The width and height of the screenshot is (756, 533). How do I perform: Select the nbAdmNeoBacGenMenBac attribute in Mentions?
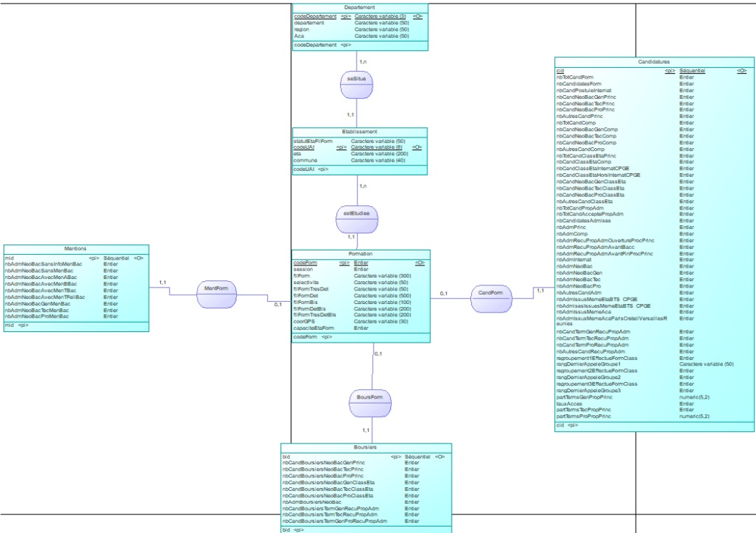[x=39, y=303]
